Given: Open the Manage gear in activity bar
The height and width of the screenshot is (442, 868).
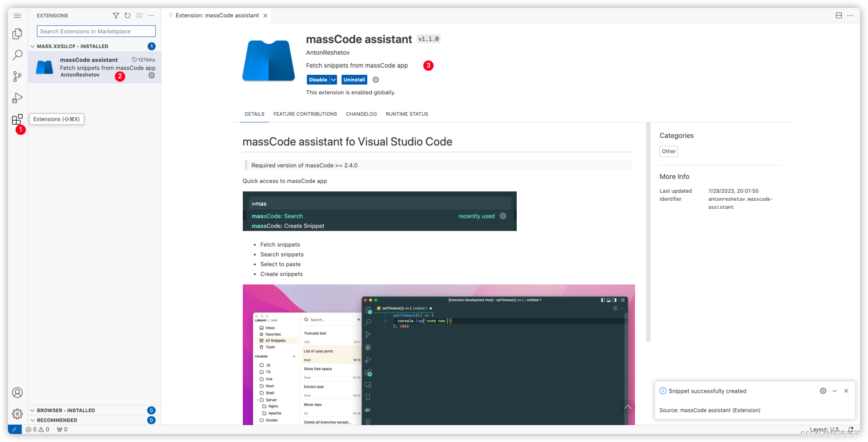Looking at the screenshot, I should (x=17, y=414).
